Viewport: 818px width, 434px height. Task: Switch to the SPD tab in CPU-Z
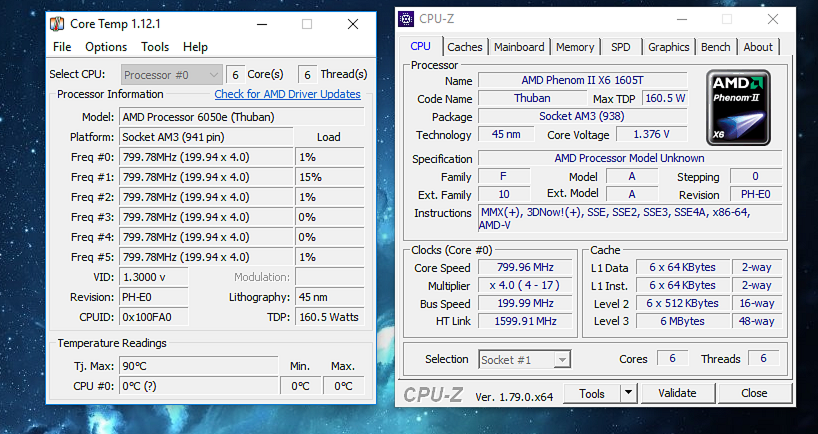coord(620,47)
